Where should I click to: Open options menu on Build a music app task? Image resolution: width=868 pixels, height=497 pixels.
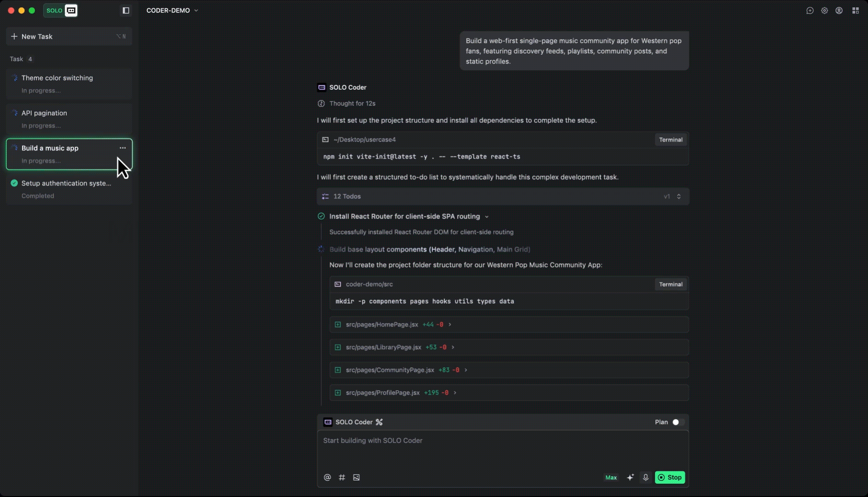122,148
